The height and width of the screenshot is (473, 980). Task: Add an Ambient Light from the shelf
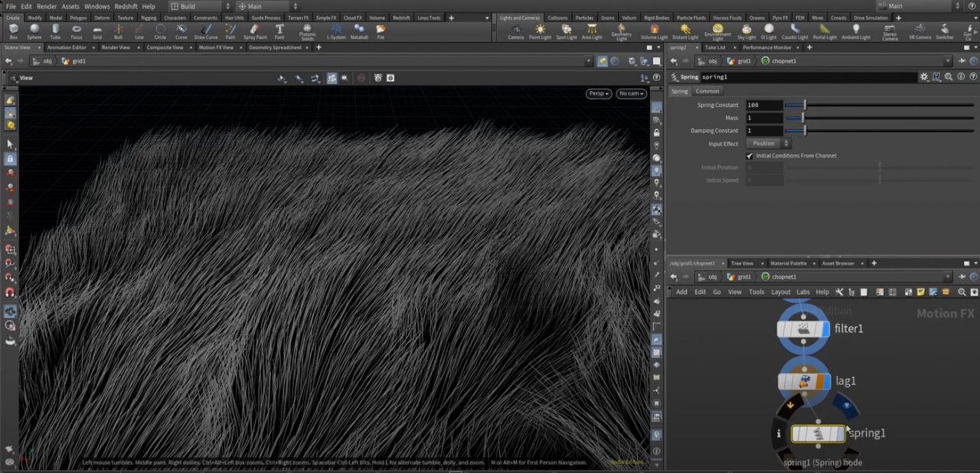pyautogui.click(x=856, y=31)
